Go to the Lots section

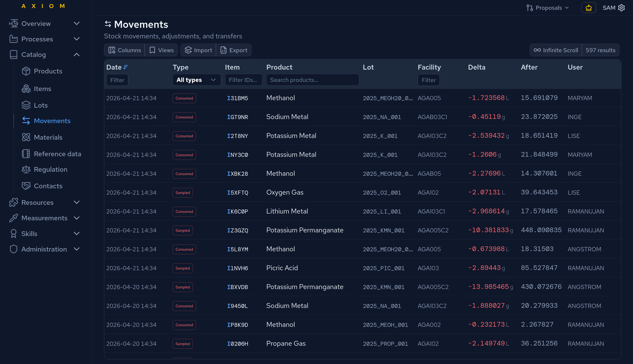coord(41,105)
